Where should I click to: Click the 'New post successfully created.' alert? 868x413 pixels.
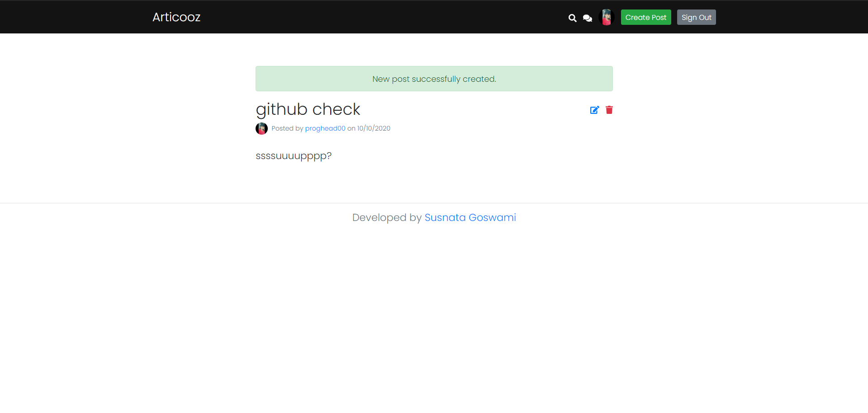point(434,79)
